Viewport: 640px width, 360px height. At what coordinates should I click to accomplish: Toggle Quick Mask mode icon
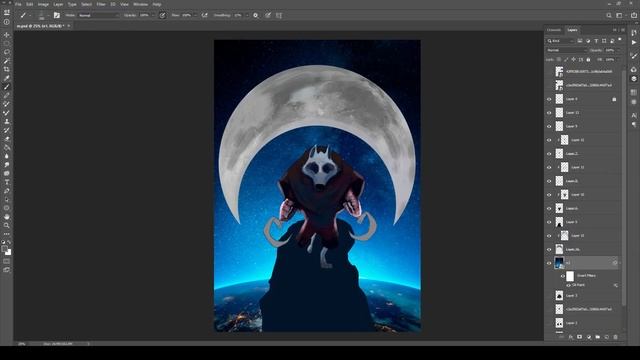tap(7, 261)
